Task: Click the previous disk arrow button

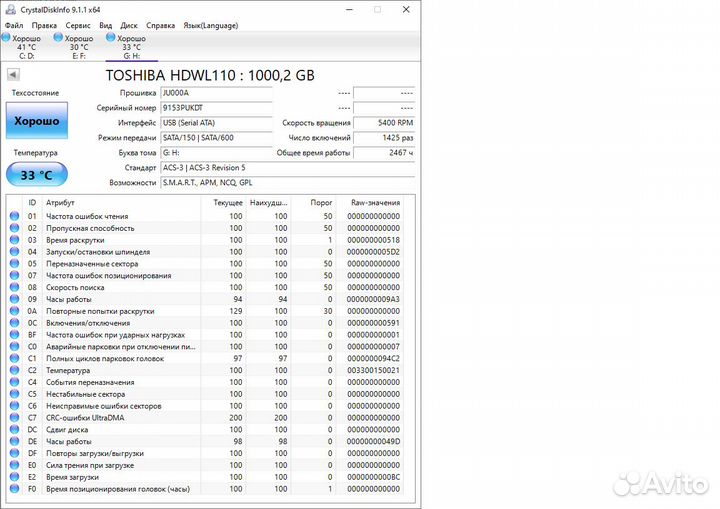Action: [13, 75]
